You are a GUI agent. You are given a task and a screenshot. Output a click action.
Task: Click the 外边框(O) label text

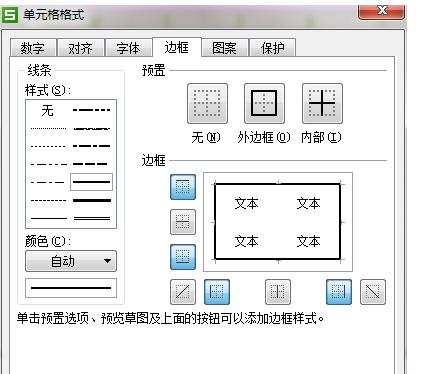pyautogui.click(x=264, y=137)
